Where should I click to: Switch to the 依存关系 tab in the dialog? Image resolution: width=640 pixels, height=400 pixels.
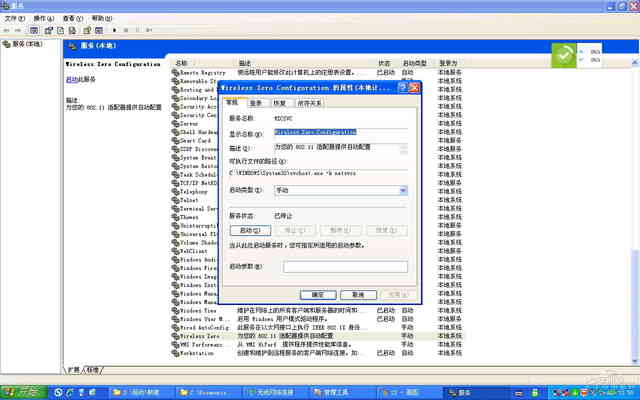coord(309,103)
